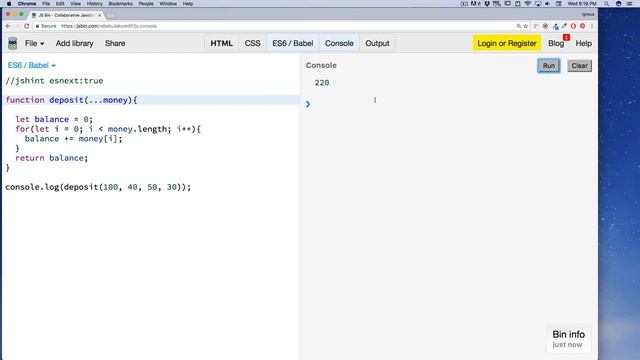This screenshot has height=360, width=640.
Task: Click the red Opera-style extension icon
Action: coord(573,26)
